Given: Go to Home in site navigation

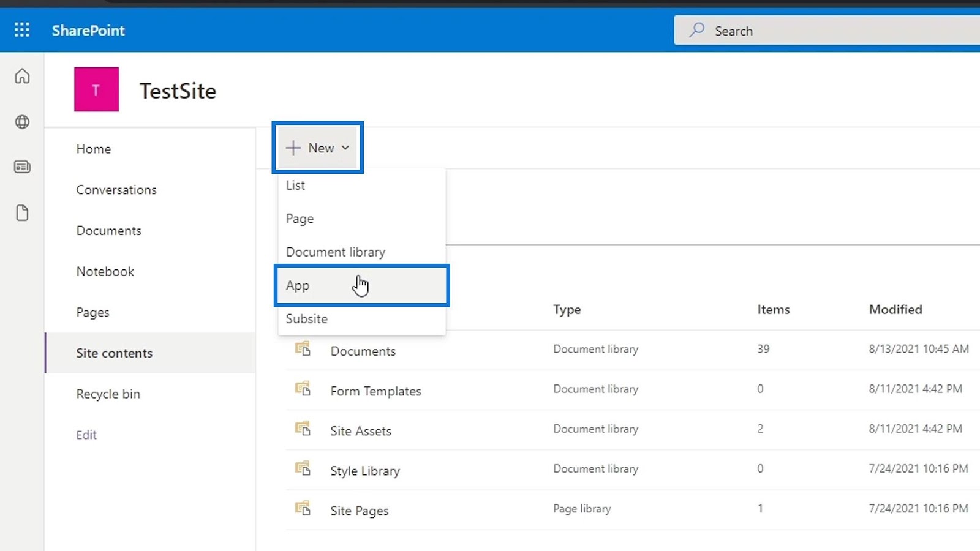Looking at the screenshot, I should click(94, 149).
